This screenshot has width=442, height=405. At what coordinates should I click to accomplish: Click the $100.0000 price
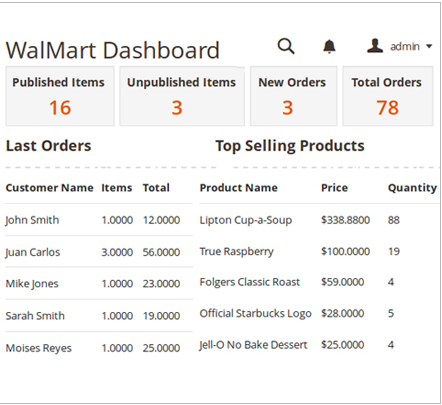[x=345, y=251]
